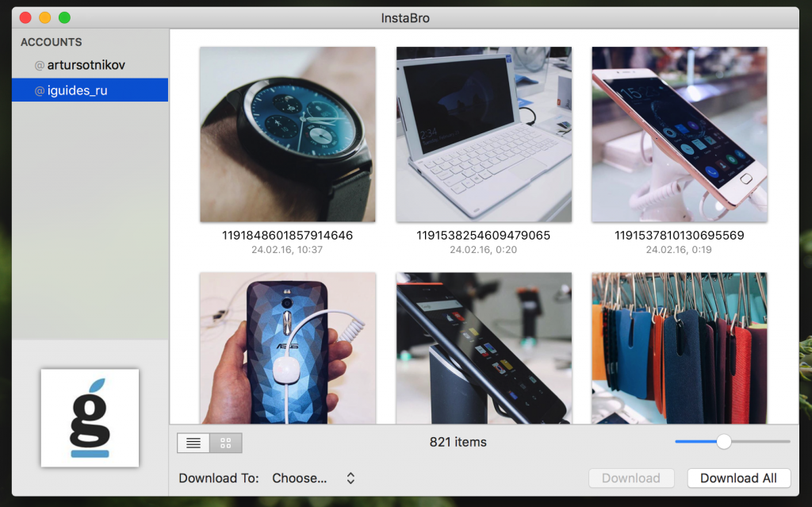Click the ACCOUNTS sidebar header
Screen dimensions: 812x507
tap(52, 42)
